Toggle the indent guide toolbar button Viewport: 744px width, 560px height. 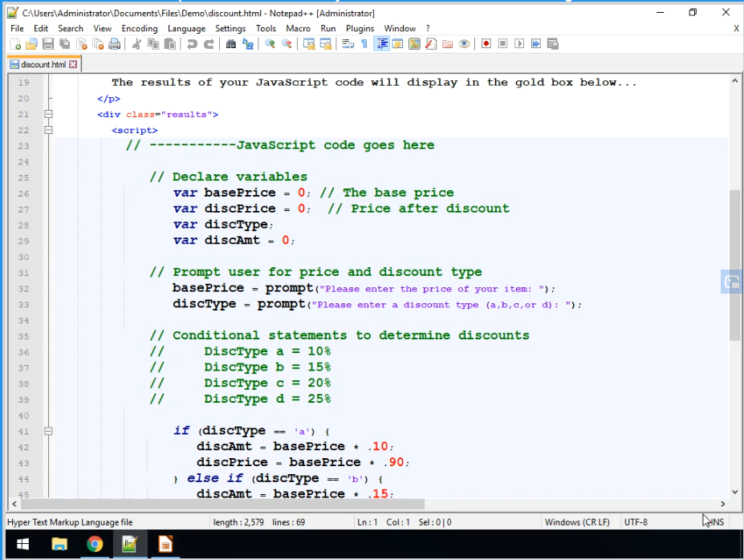[381, 44]
